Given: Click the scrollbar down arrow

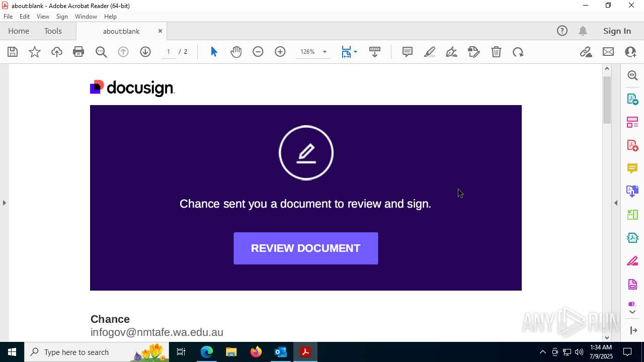Looking at the screenshot, I should (x=607, y=337).
